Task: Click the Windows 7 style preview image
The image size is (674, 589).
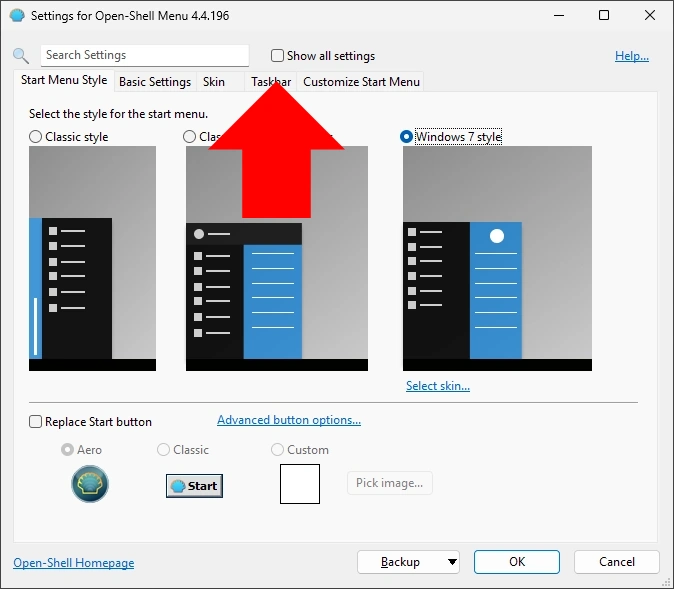Action: pyautogui.click(x=497, y=258)
